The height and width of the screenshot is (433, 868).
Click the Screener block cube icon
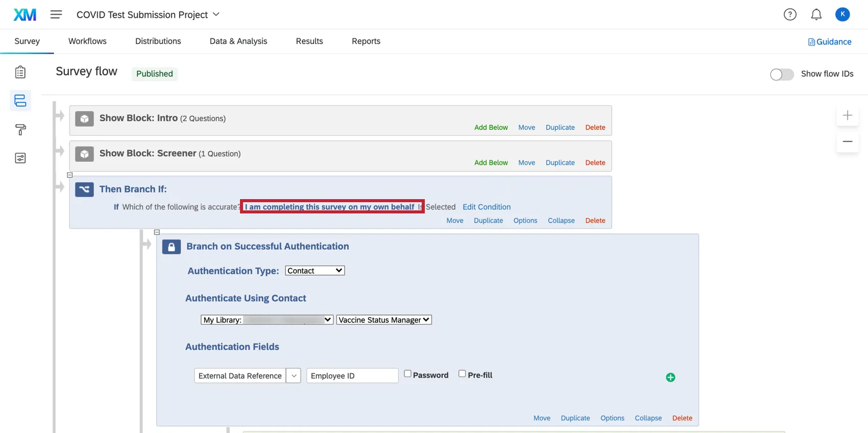[x=84, y=154]
